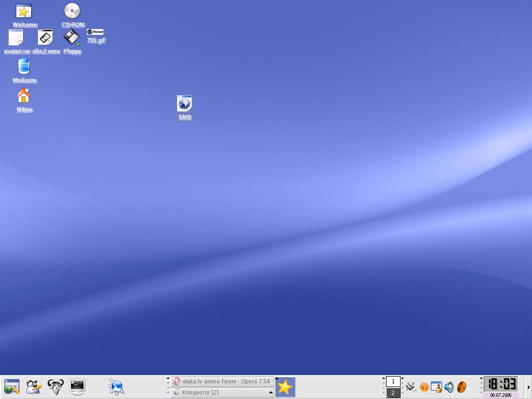Launch the GNU head panel icon
The width and height of the screenshot is (532, 399).
(55, 387)
